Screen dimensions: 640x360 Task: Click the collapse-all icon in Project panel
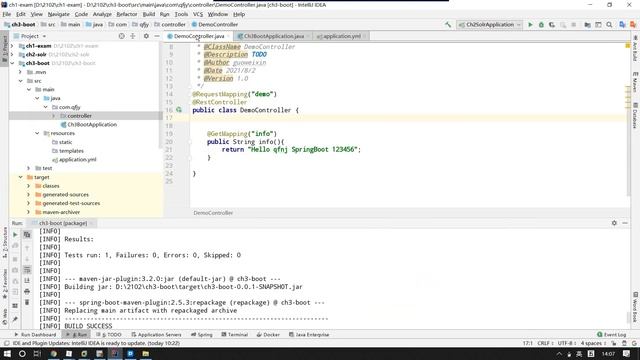click(133, 36)
